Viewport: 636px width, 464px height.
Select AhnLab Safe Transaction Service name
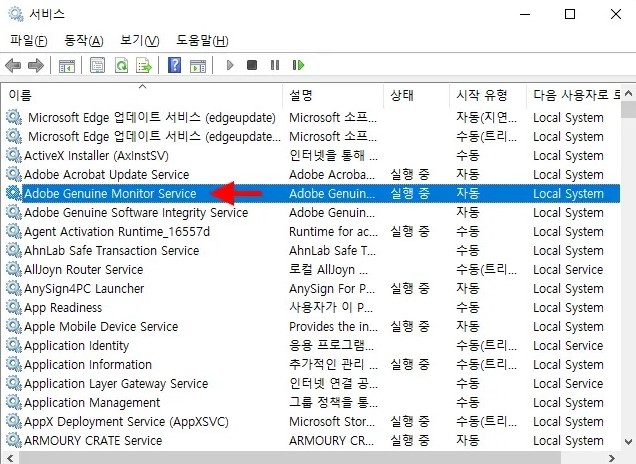pos(112,251)
